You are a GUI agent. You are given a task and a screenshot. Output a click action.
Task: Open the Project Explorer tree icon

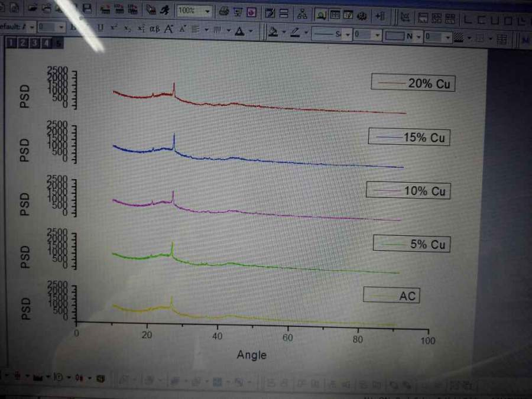tap(302, 14)
